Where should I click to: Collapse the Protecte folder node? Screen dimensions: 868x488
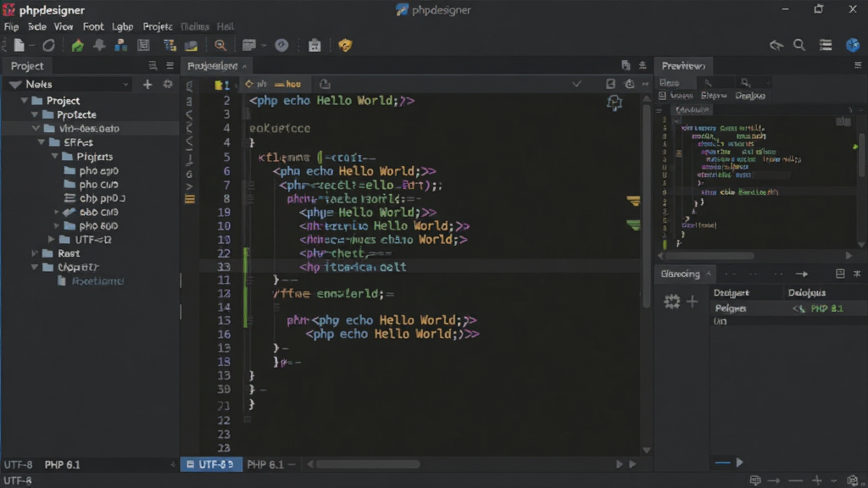click(35, 114)
